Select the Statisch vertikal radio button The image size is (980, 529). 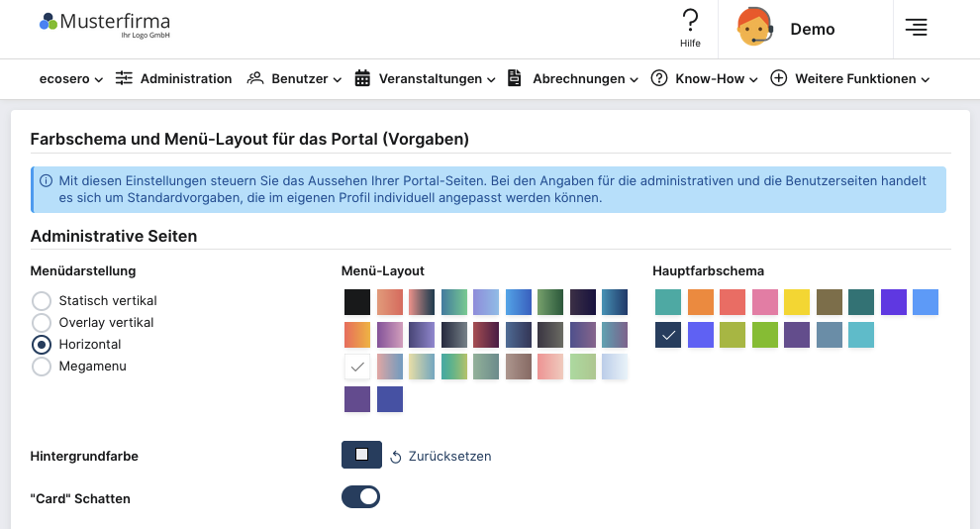pos(42,301)
